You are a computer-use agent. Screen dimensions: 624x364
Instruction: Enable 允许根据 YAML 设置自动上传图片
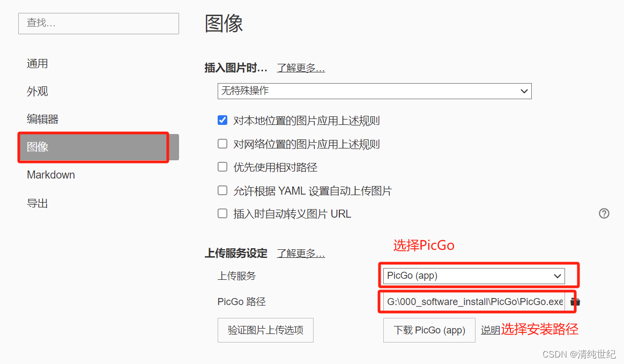[222, 190]
